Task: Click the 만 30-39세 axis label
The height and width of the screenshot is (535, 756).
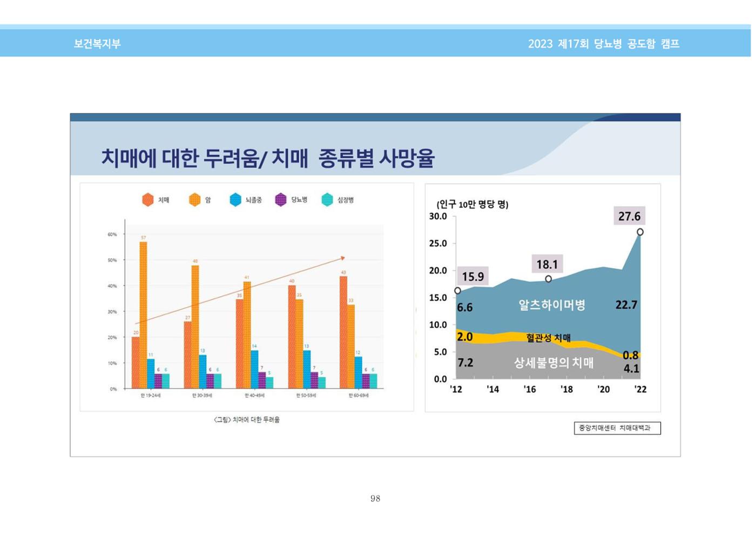Action: click(202, 396)
